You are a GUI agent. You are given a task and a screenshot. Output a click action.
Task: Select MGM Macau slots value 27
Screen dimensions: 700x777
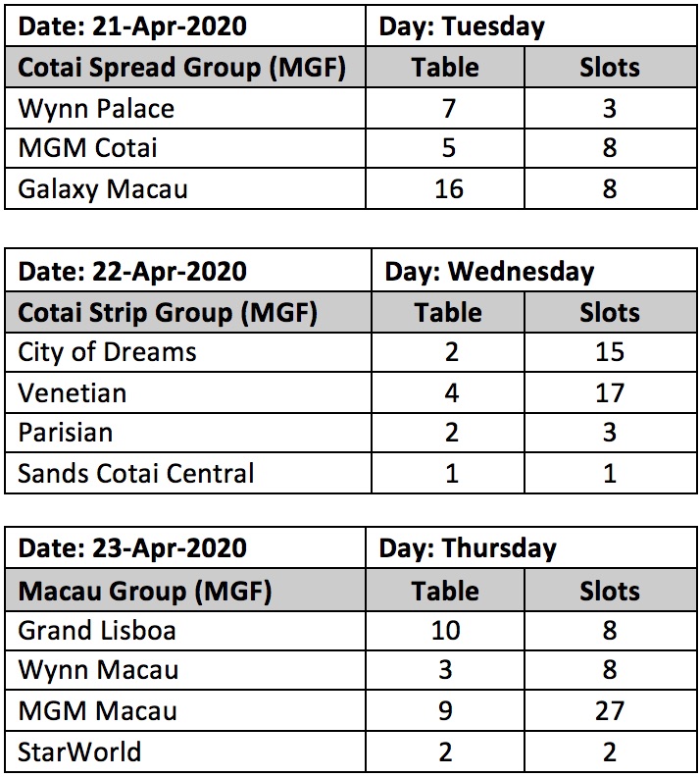click(x=611, y=710)
